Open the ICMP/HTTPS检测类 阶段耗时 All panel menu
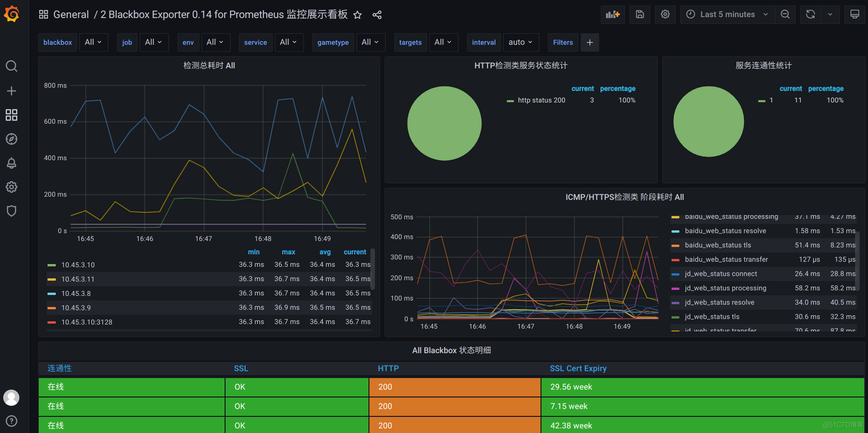This screenshot has width=868, height=433. [624, 197]
